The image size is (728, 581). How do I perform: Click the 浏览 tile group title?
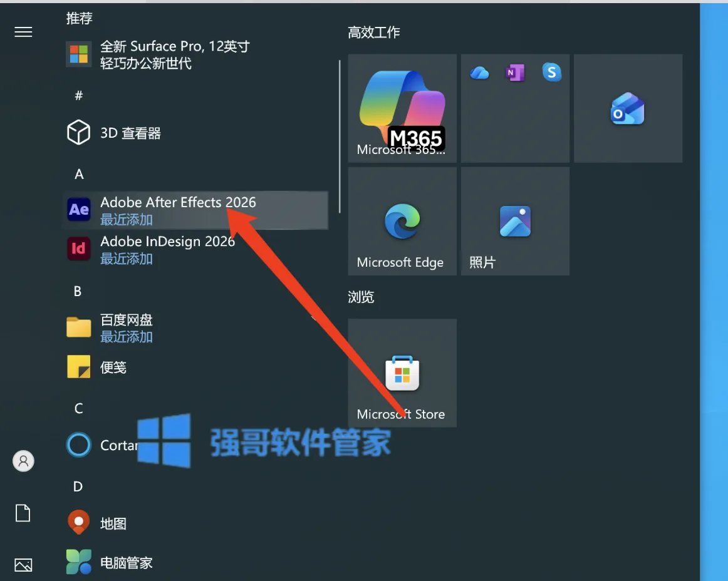click(361, 297)
